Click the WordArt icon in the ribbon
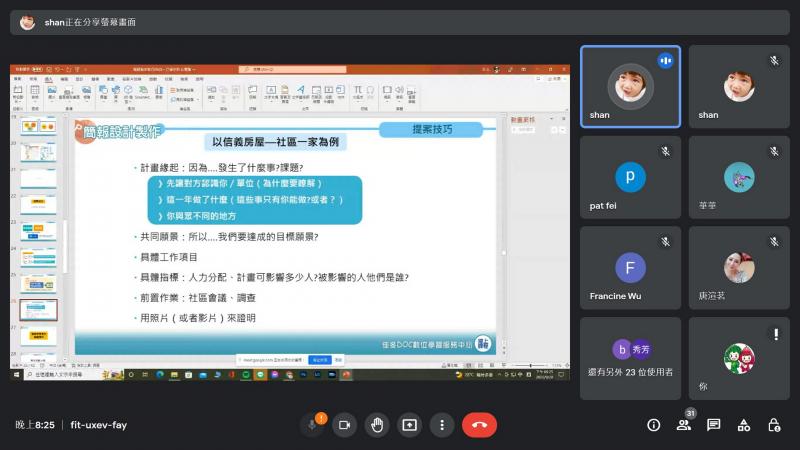800x450 pixels. coord(301,92)
